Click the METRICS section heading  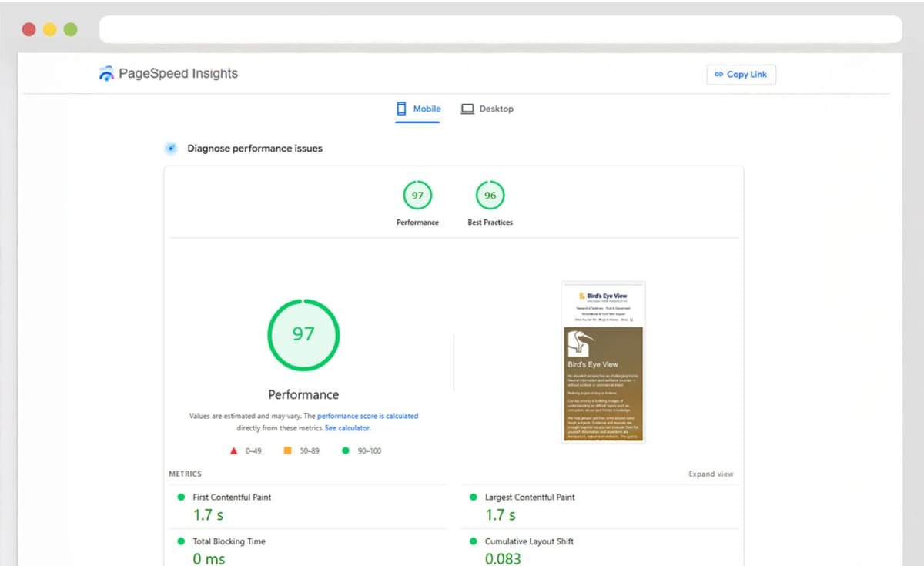tap(185, 474)
